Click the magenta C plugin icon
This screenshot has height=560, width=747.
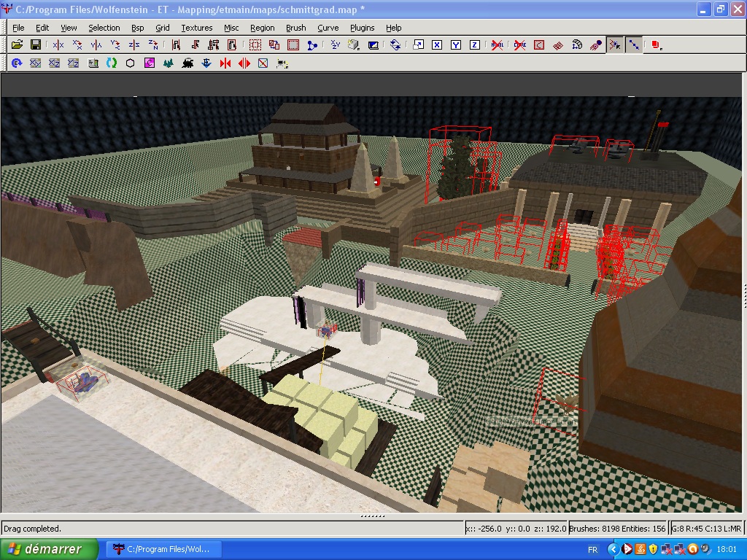pyautogui.click(x=149, y=63)
